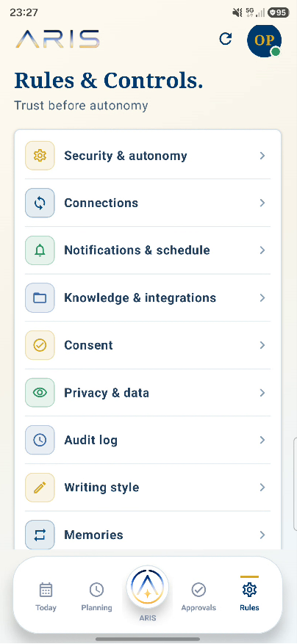Tap the folder icon for Knowledge & integrations
The height and width of the screenshot is (644, 297).
[40, 298]
